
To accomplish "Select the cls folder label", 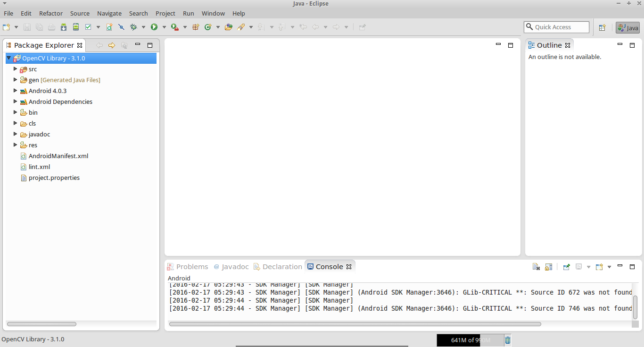I will pos(32,123).
